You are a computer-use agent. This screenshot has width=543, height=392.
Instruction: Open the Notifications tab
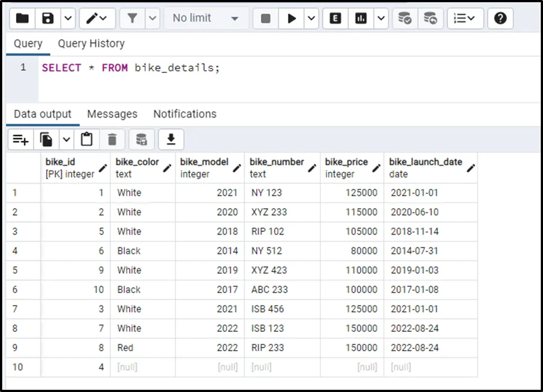(x=184, y=114)
